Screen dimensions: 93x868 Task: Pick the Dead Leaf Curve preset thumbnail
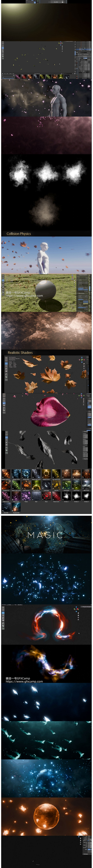(36, 474)
